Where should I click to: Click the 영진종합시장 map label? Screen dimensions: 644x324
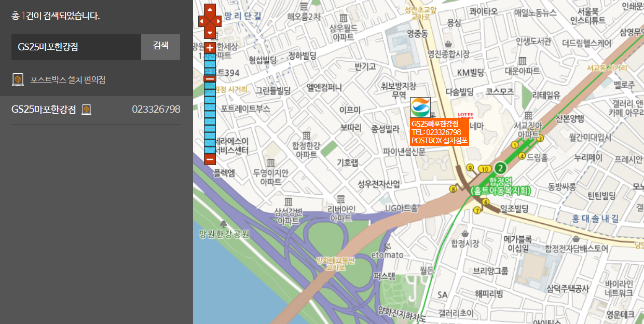click(x=448, y=54)
